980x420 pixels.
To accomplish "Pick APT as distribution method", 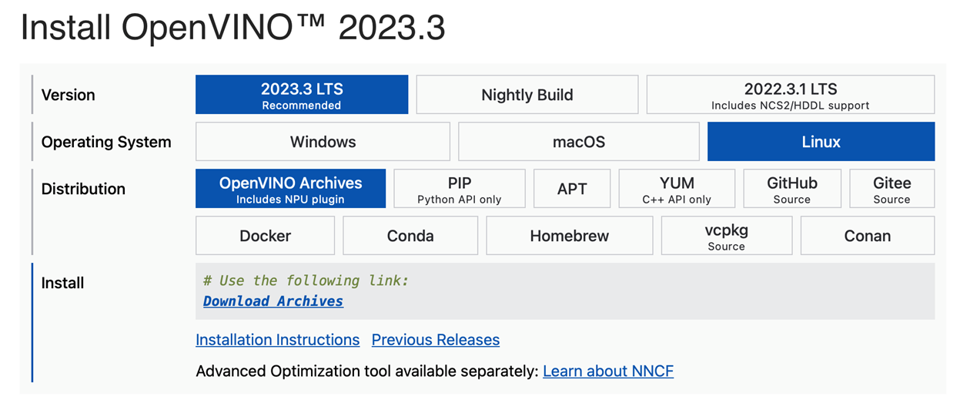I will point(571,189).
